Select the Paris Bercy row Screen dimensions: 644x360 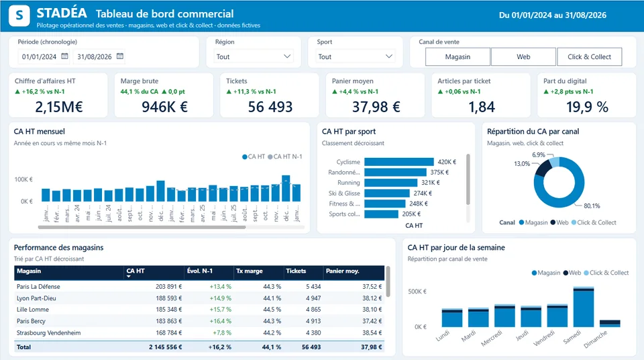pyautogui.click(x=199, y=321)
